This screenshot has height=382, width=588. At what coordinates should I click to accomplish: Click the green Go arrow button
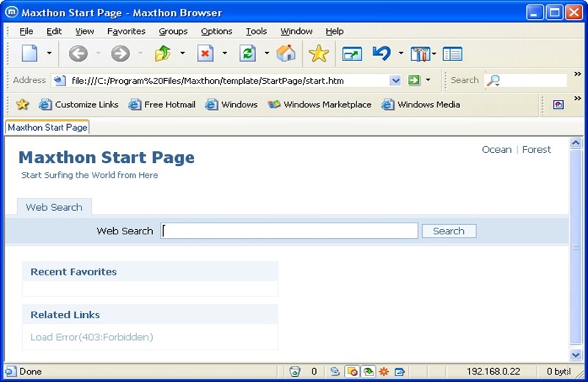coord(414,80)
